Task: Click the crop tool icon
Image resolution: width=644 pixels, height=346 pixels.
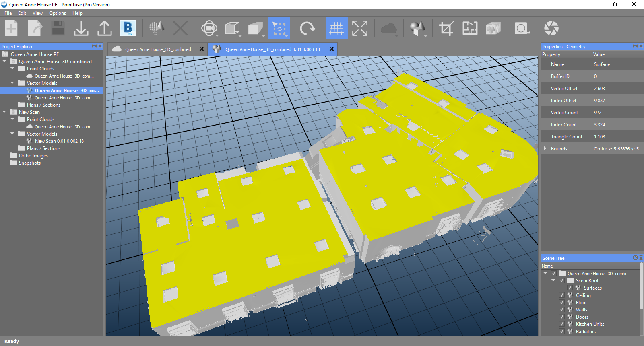Action: tap(446, 29)
